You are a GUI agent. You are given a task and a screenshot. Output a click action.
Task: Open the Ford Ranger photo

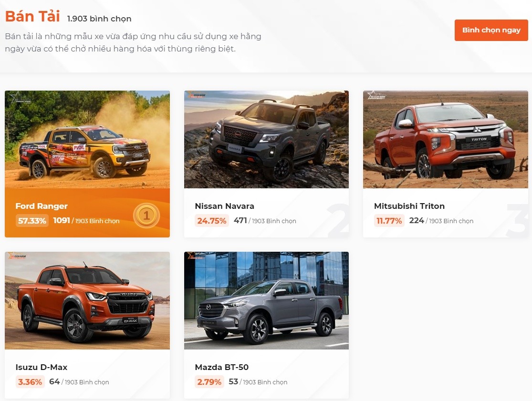point(87,139)
